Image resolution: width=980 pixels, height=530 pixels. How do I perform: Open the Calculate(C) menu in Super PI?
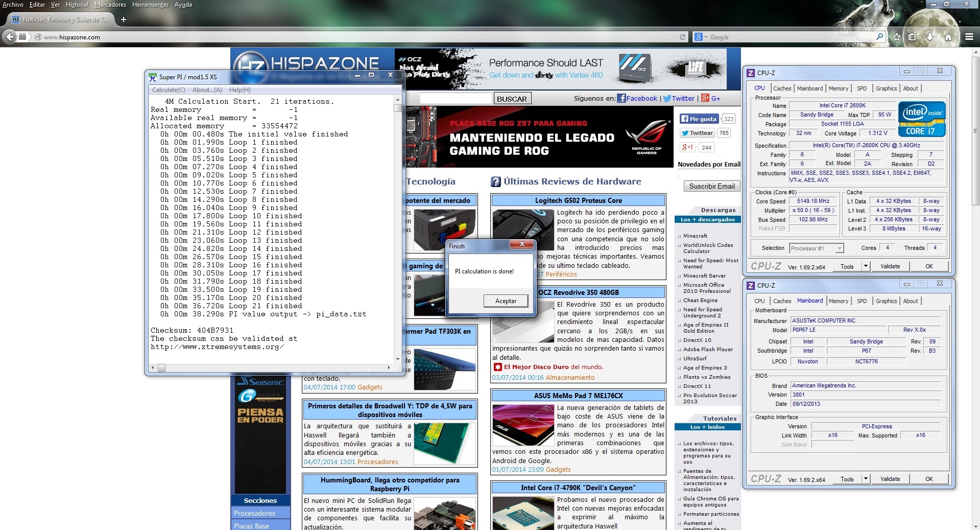pyautogui.click(x=169, y=90)
